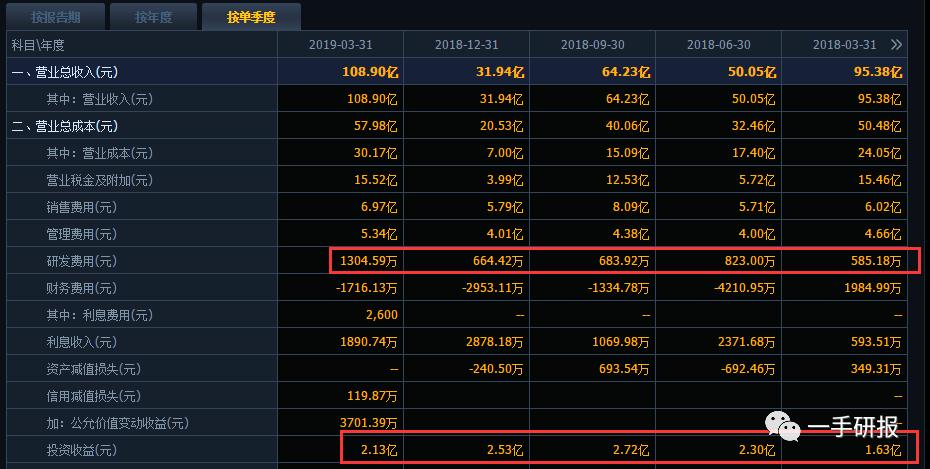Click the 一、营业总收入(元) row label
Viewport: 930px width, 469px height.
[65, 72]
